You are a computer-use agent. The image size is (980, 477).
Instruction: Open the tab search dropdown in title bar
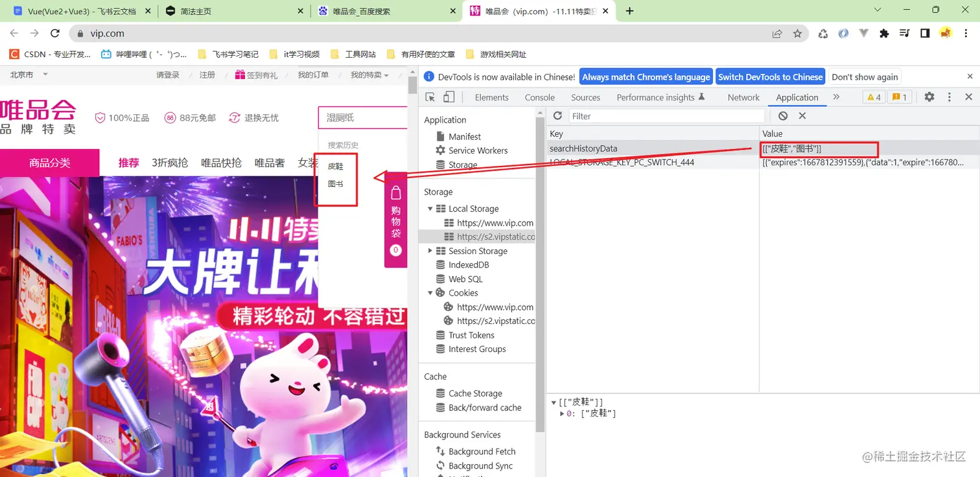878,10
